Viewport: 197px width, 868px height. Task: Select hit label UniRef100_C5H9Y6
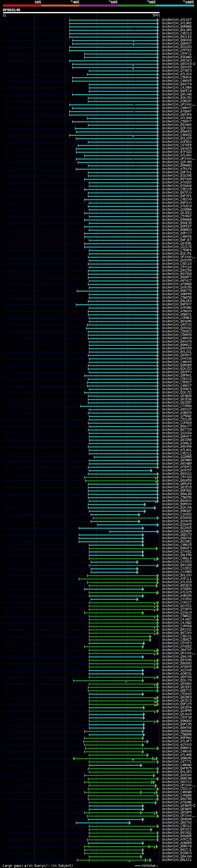tap(176, 78)
